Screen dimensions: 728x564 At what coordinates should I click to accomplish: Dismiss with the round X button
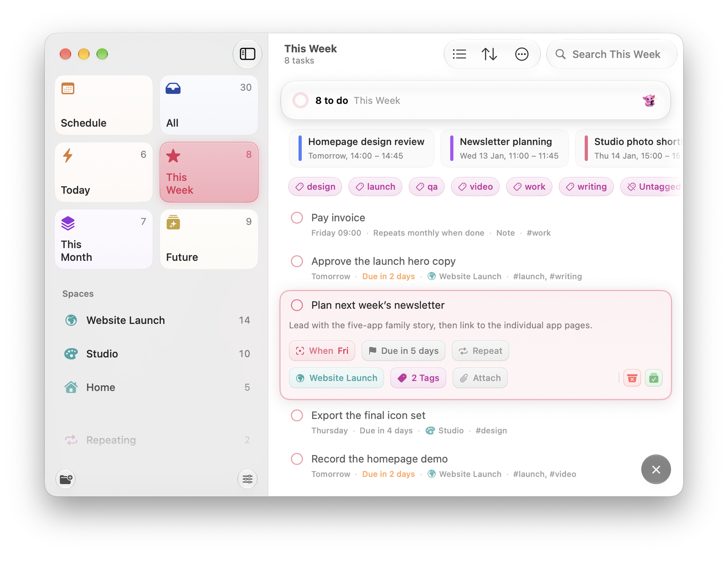coord(656,469)
